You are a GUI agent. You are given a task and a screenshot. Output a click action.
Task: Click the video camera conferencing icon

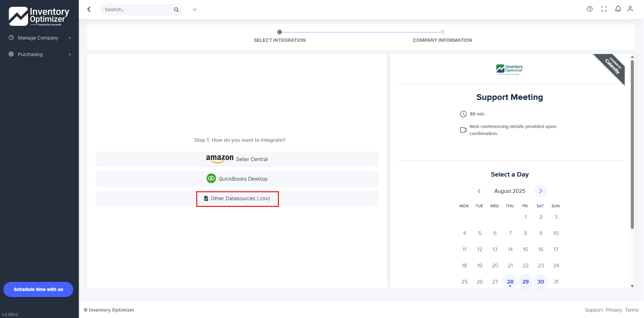pyautogui.click(x=463, y=130)
